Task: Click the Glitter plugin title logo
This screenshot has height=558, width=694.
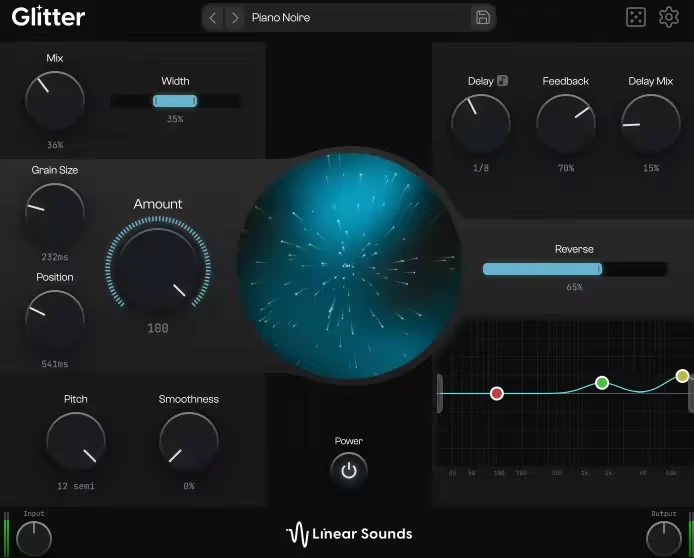Action: click(x=48, y=16)
